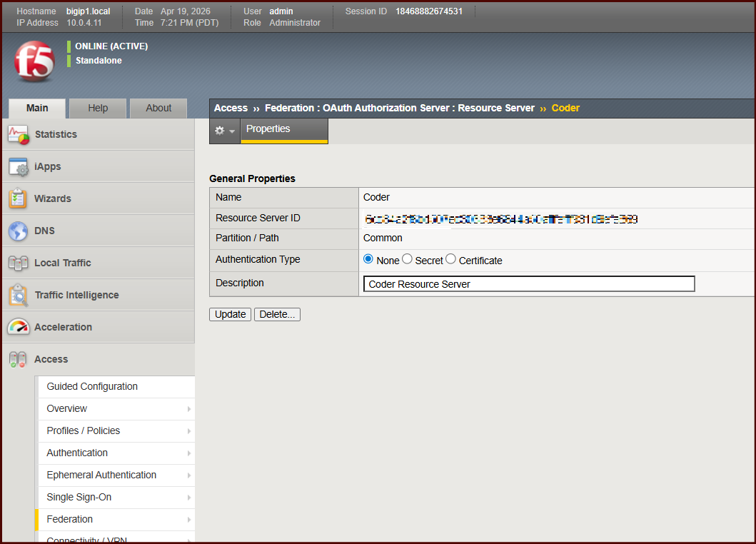756x544 pixels.
Task: Click the iApps gear window icon
Action: pos(18,166)
